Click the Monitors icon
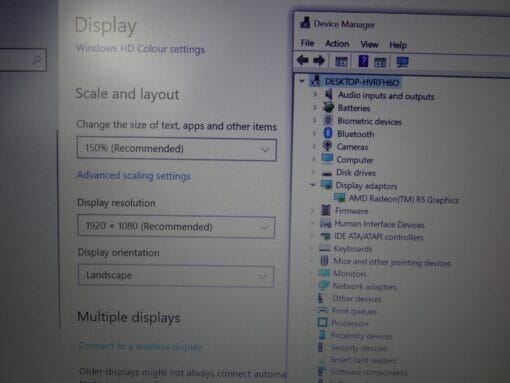Viewport: 510px width, 383px height. [x=324, y=273]
